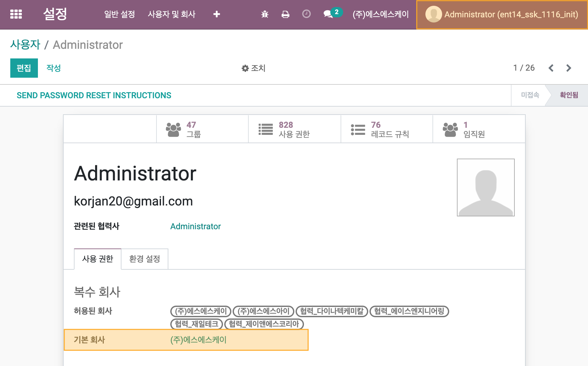This screenshot has height=366, width=588.
Task: Go to previous record arrow
Action: pos(551,68)
